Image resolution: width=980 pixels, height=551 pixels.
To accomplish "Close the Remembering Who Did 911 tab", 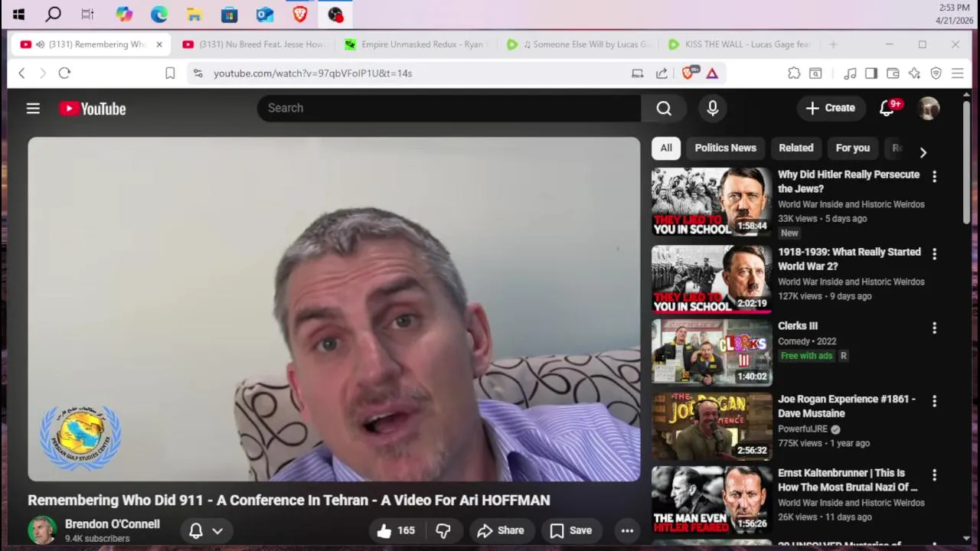I will [159, 44].
